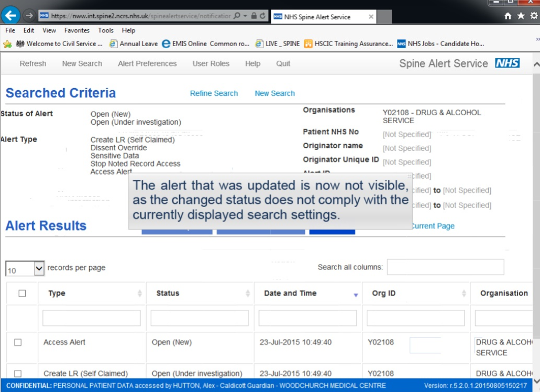Image resolution: width=540 pixels, height=392 pixels.
Task: Open HSCIC Training Assurance bookmark
Action: point(348,43)
